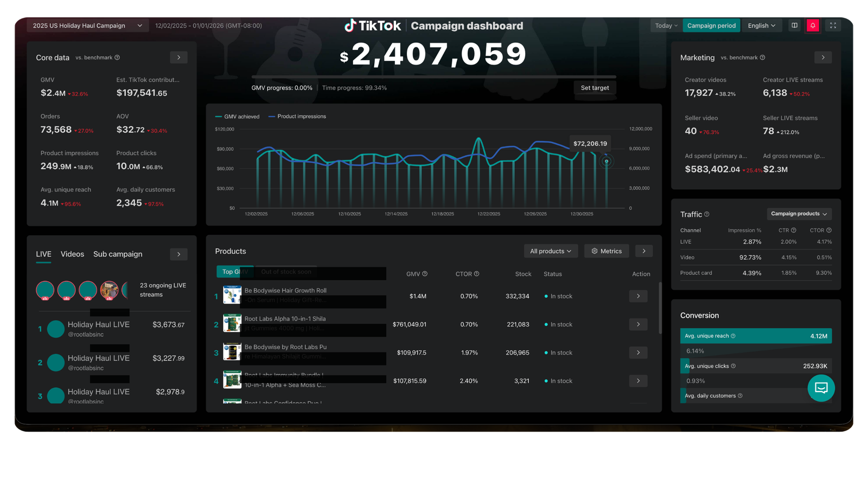The width and height of the screenshot is (868, 488).
Task: Click the red notification bell icon
Action: coord(813,25)
